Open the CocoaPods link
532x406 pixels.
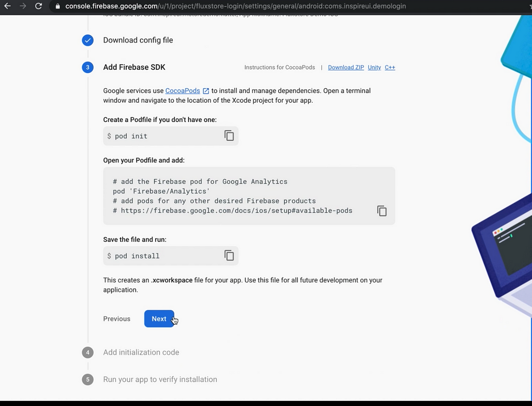(x=182, y=91)
